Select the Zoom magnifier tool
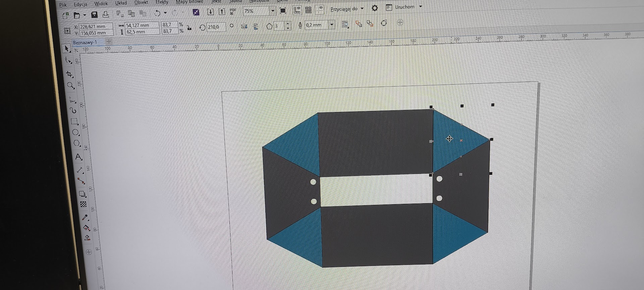This screenshot has height=290, width=644. click(70, 86)
